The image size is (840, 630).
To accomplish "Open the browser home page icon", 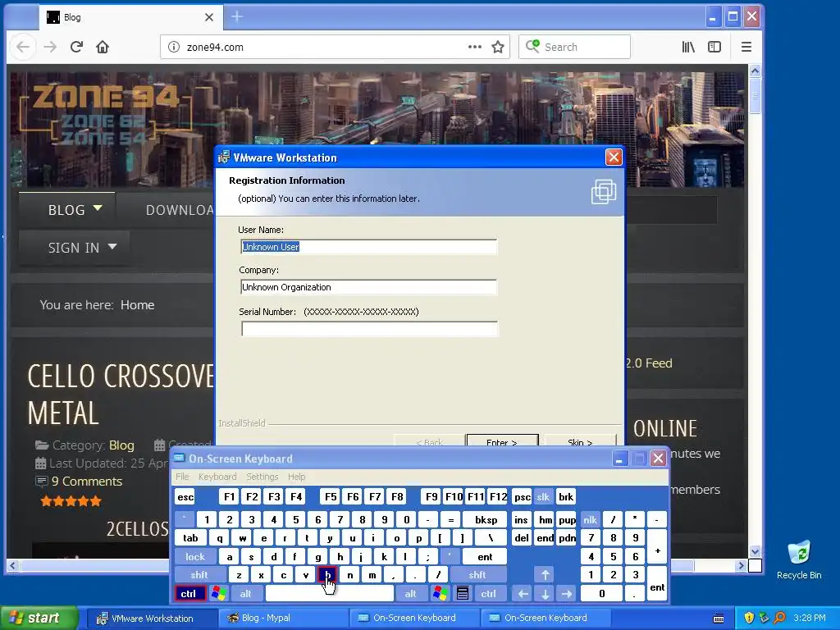I will point(103,47).
